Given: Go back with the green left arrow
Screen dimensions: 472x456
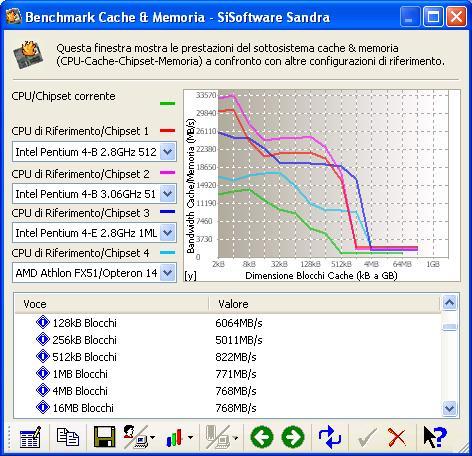Looking at the screenshot, I should point(262,437).
